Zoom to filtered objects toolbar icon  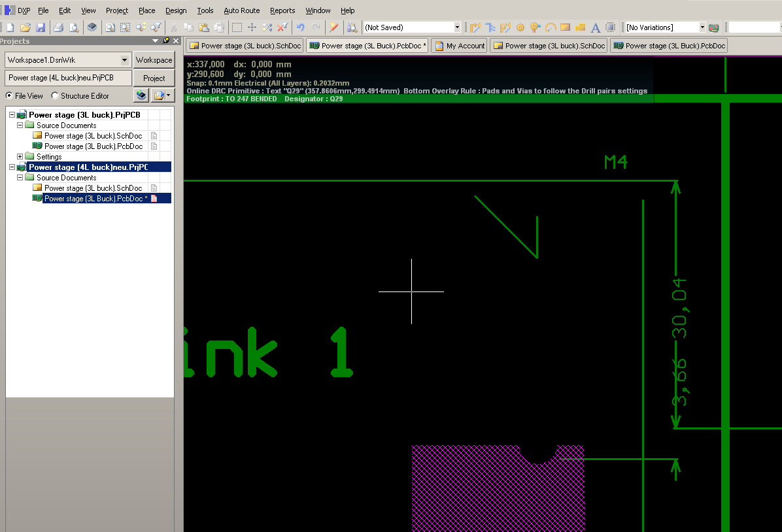coord(156,27)
